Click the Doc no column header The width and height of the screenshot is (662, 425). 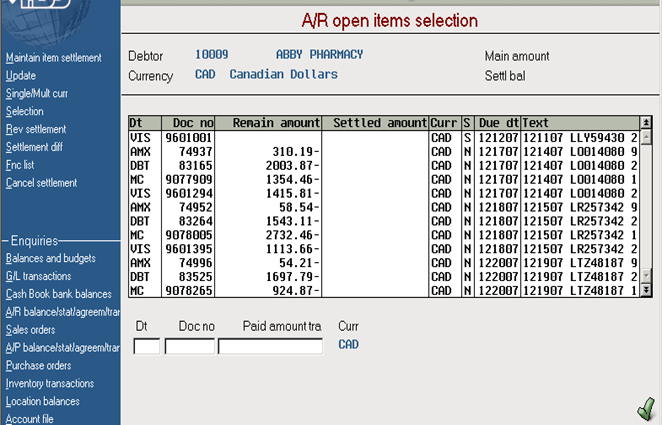coord(188,123)
